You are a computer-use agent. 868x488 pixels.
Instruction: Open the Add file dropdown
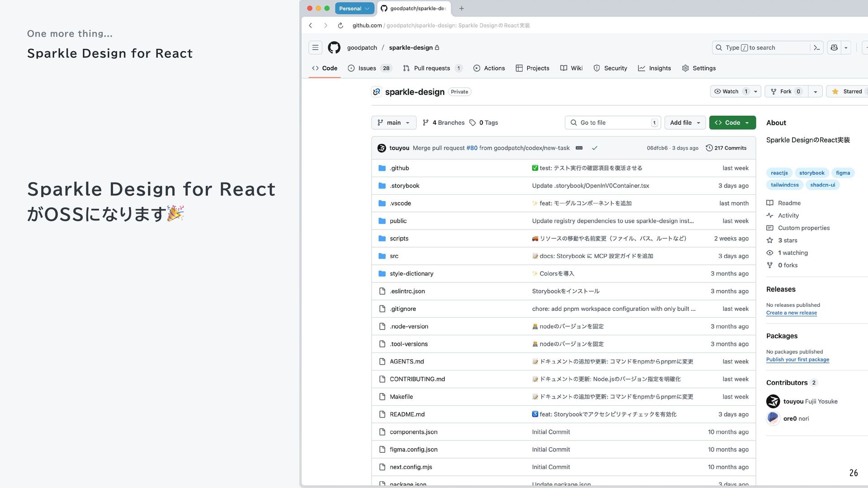coord(685,122)
